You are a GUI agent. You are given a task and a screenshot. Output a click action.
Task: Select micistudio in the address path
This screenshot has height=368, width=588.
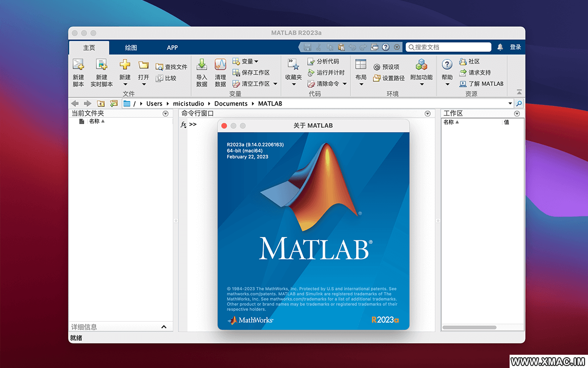189,104
